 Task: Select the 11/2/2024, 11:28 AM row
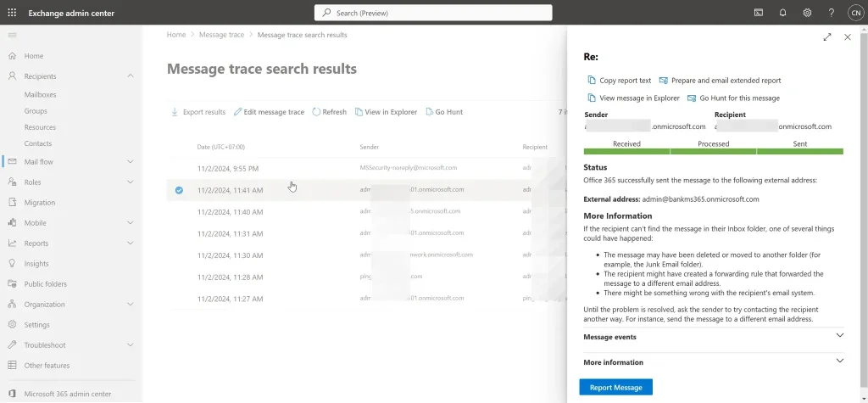point(366,277)
